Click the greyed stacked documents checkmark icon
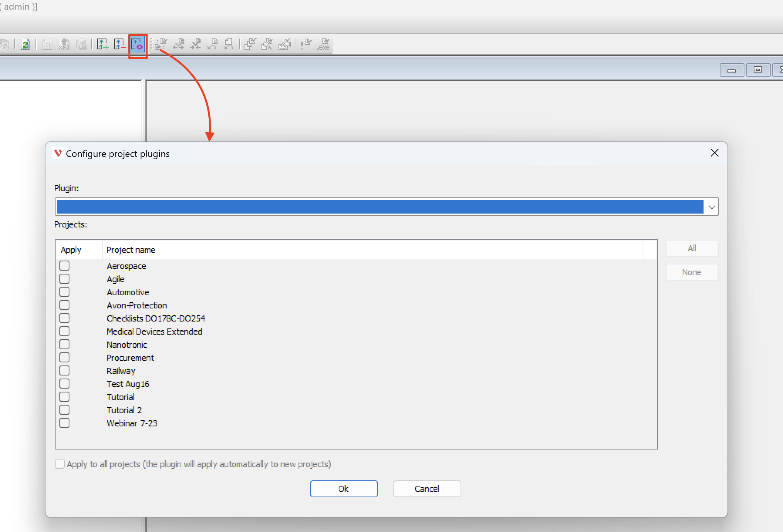The image size is (783, 532). [x=250, y=44]
